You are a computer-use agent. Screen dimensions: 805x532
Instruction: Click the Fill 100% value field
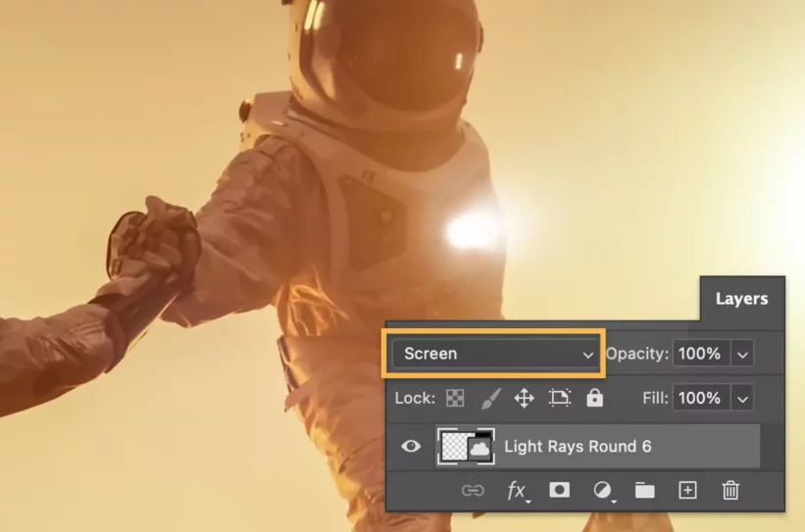[701, 398]
